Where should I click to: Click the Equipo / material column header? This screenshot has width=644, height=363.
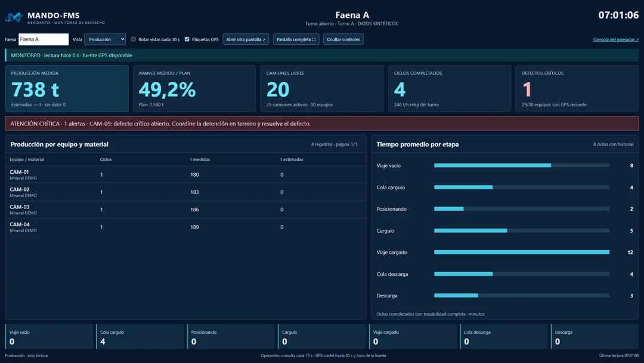coord(27,159)
